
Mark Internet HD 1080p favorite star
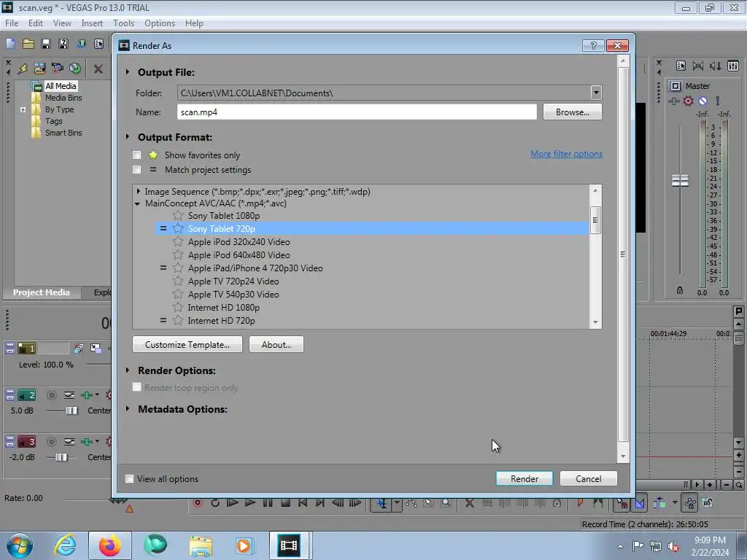[178, 307]
